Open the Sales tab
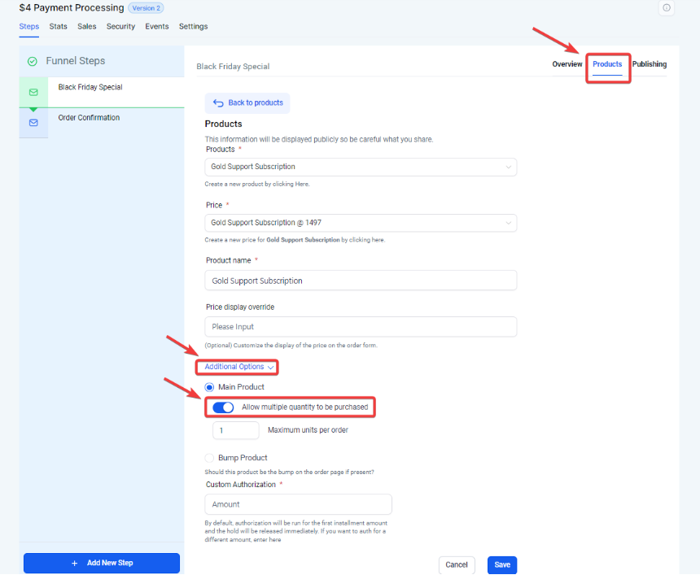 click(x=86, y=26)
